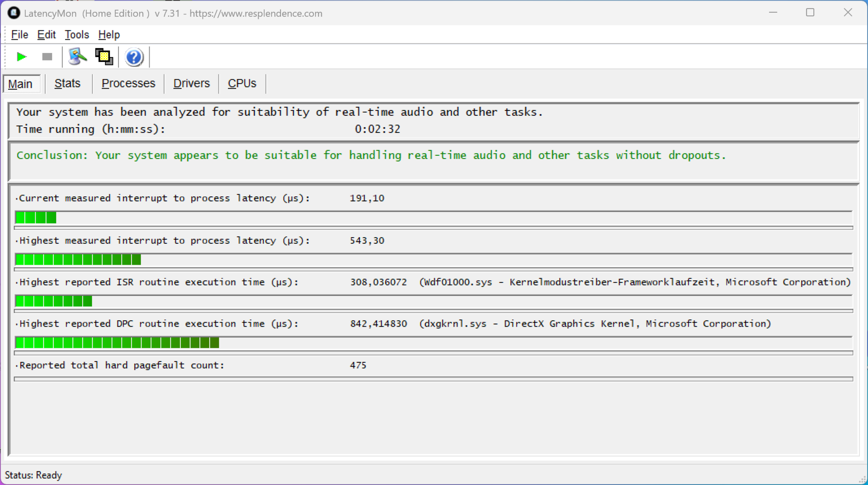Select the Main tab
Image resolution: width=868 pixels, height=485 pixels.
(20, 84)
